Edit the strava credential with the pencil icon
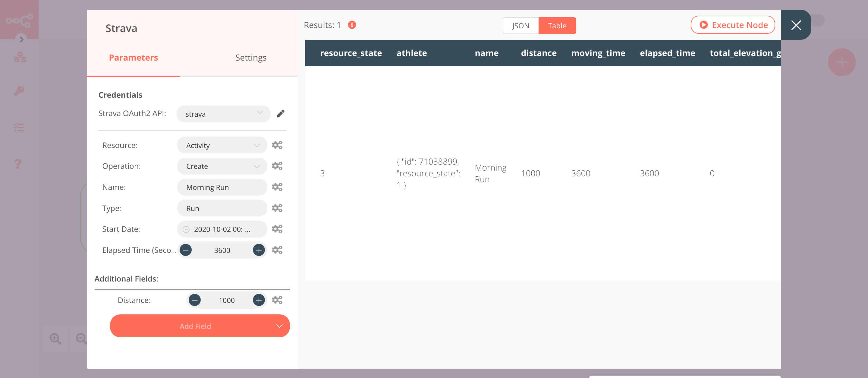The image size is (868, 378). 281,114
